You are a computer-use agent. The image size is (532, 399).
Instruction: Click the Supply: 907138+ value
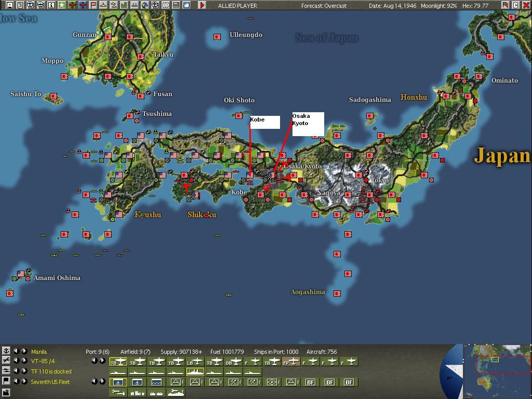coord(181,352)
